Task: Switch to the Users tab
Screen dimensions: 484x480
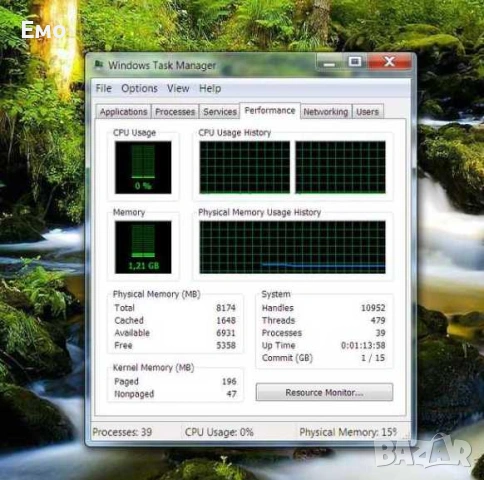Action: click(367, 112)
